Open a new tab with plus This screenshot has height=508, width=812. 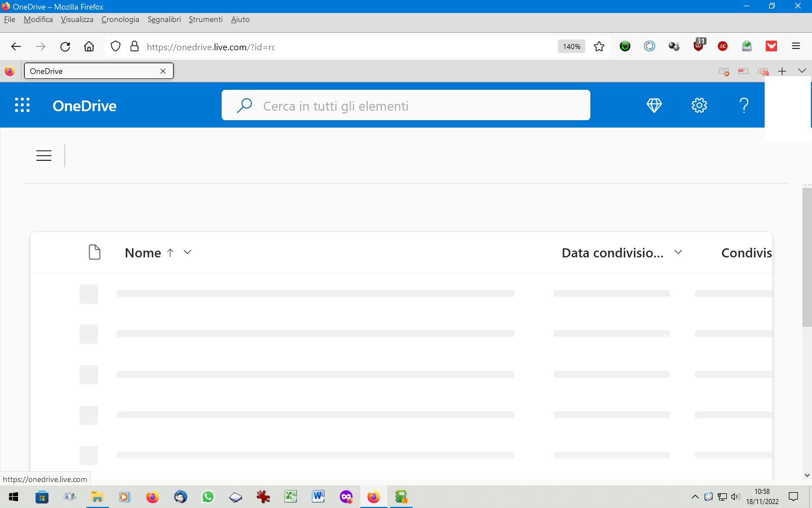tap(782, 71)
